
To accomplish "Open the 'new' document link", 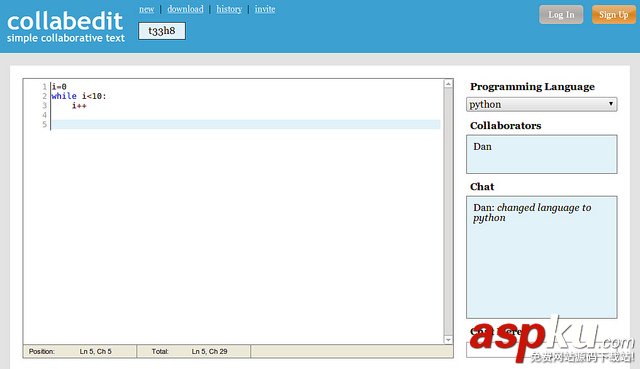I will click(147, 9).
